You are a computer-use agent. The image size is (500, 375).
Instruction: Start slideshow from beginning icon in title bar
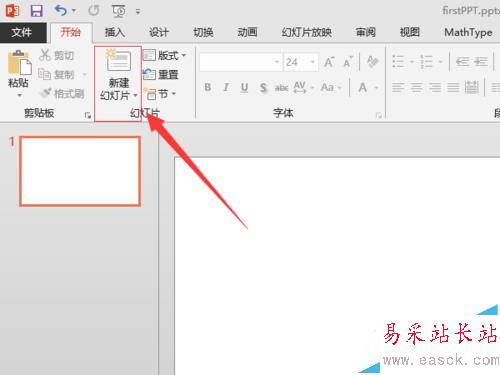[x=119, y=11]
